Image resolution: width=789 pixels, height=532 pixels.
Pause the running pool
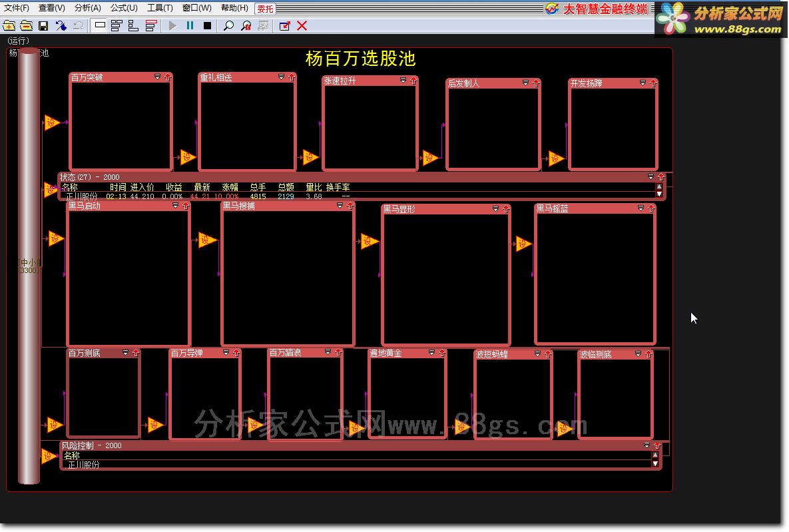pos(190,25)
